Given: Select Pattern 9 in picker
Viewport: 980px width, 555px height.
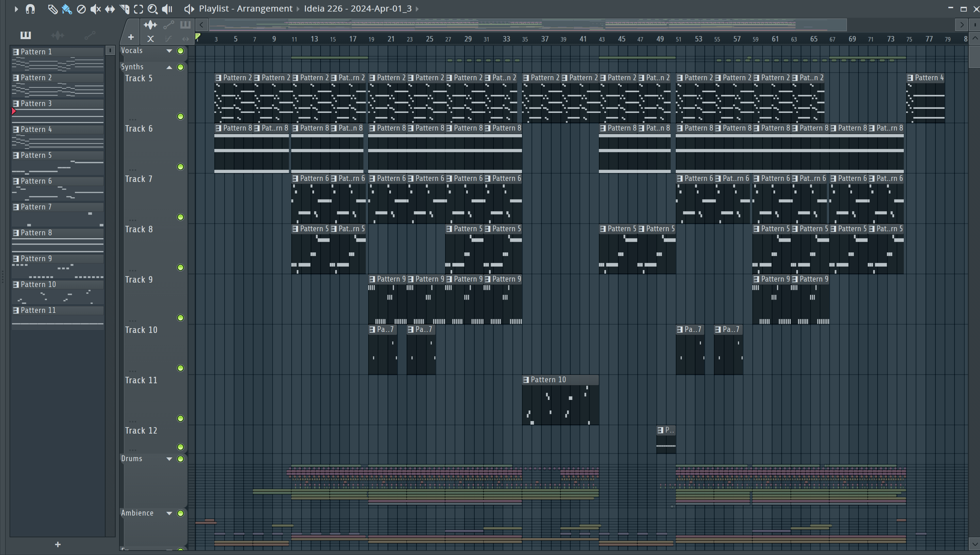Looking at the screenshot, I should point(58,258).
